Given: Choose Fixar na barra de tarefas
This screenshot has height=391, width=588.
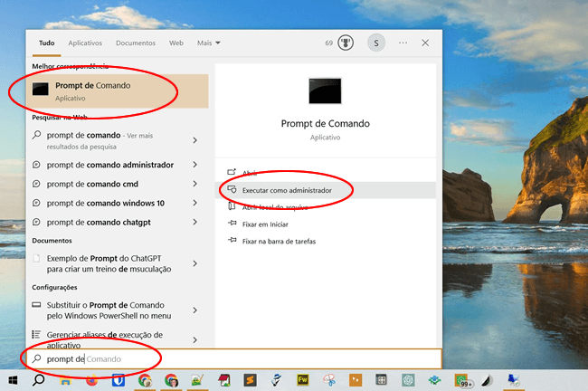Looking at the screenshot, I should pos(278,241).
